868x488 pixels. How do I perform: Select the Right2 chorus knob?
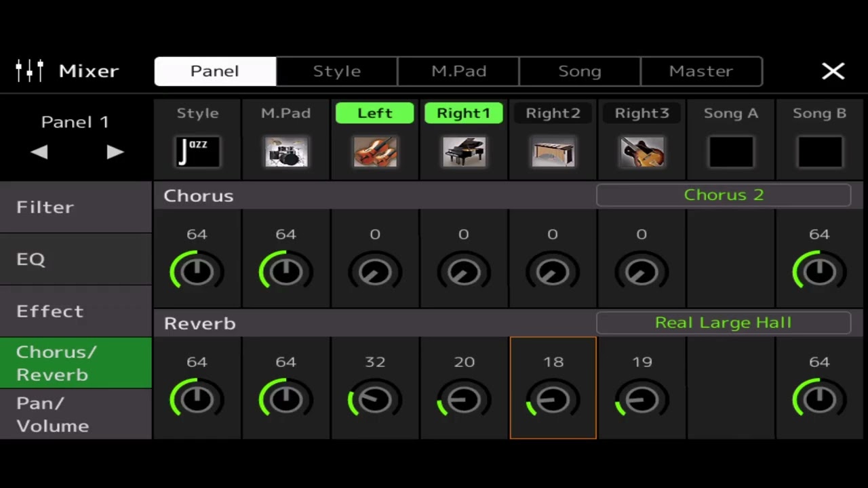(x=553, y=271)
